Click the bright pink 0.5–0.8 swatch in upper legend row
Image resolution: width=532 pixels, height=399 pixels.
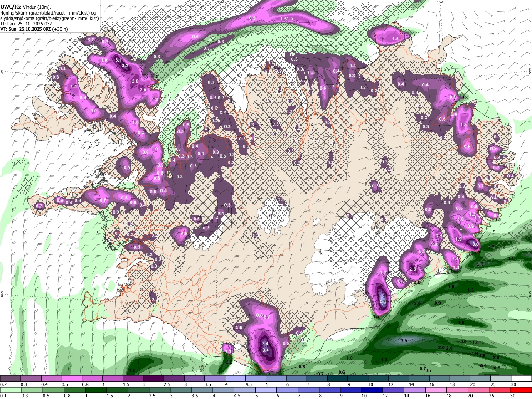click(x=71, y=379)
